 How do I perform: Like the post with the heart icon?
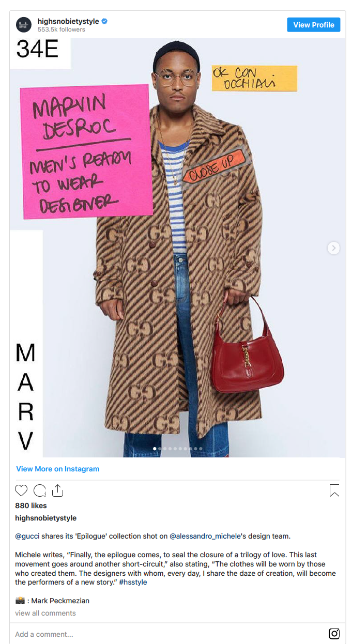[x=21, y=490]
